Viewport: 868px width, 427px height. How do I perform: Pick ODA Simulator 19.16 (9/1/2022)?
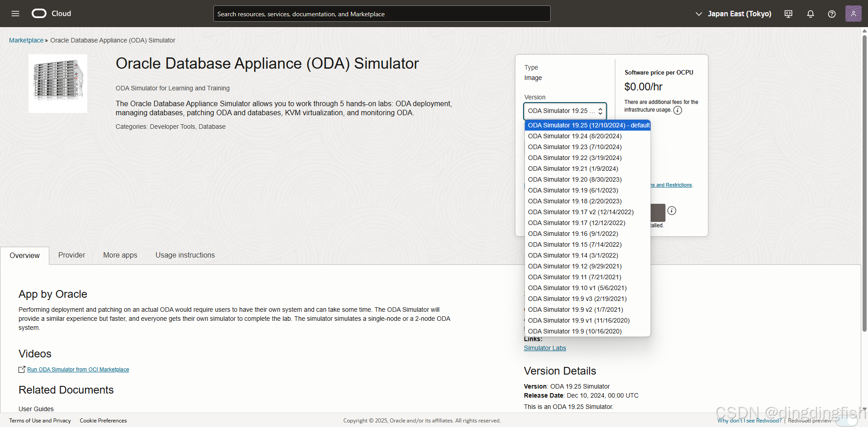pos(588,234)
